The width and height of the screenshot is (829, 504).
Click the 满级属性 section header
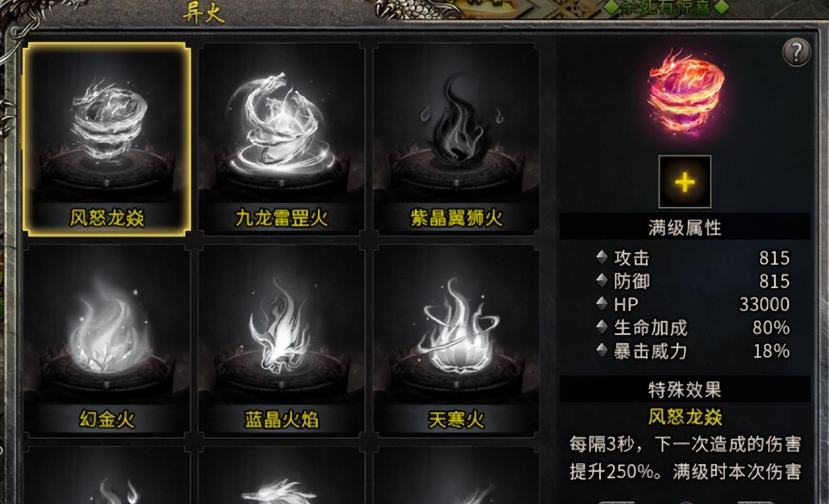(684, 227)
